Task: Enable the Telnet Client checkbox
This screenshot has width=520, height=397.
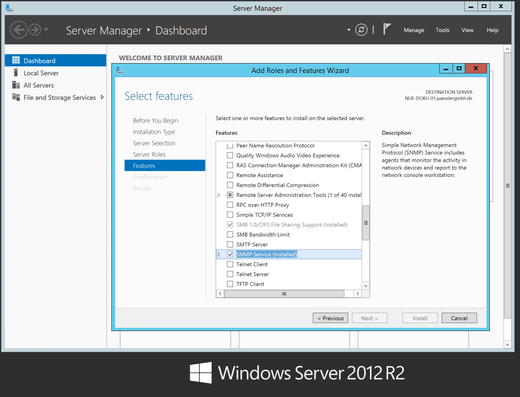Action: (x=230, y=264)
